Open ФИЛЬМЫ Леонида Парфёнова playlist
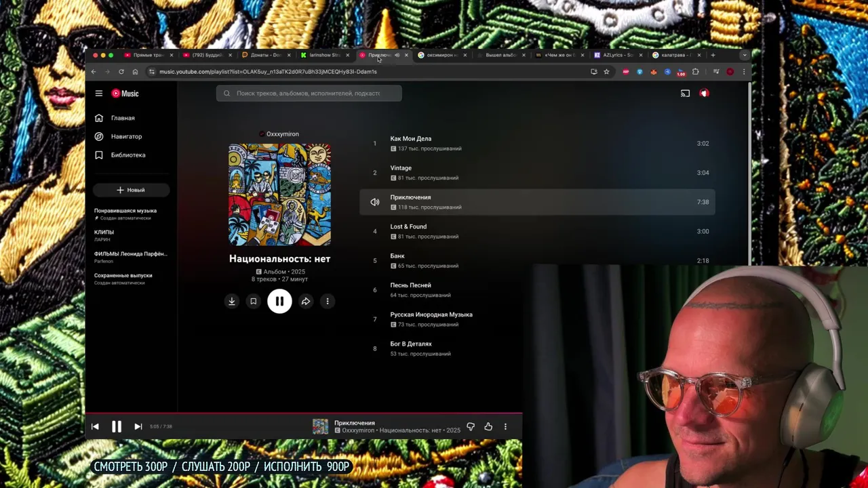The width and height of the screenshot is (868, 488). coord(131,257)
